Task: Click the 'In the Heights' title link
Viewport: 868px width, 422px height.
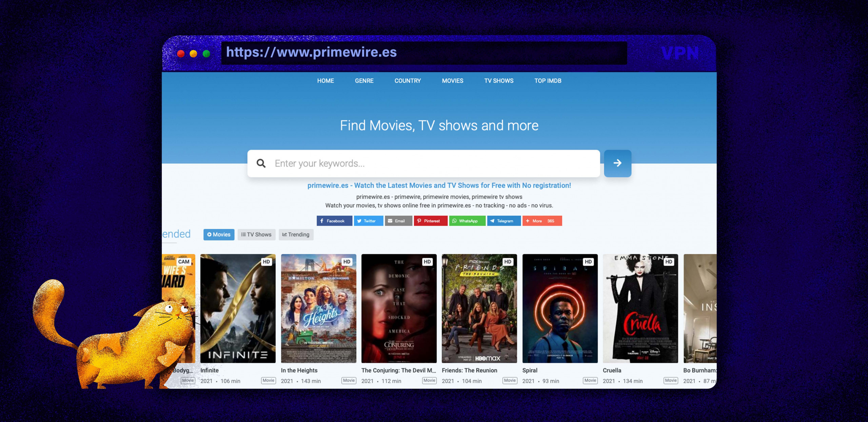Action: [299, 370]
